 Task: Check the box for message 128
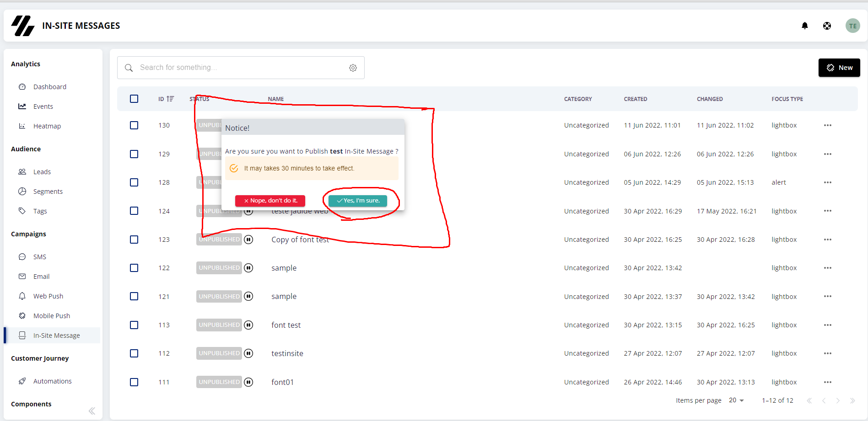click(134, 182)
